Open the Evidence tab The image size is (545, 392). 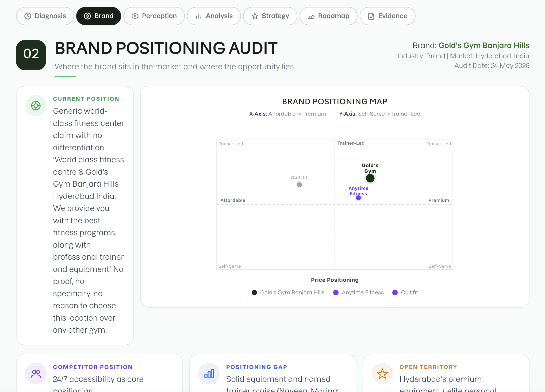tap(387, 16)
